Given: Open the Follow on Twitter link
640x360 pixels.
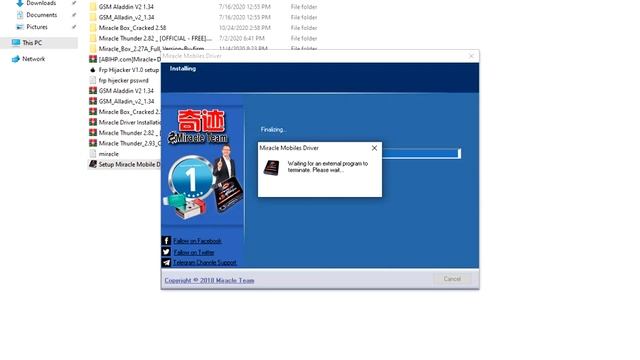Looking at the screenshot, I should (x=194, y=253).
